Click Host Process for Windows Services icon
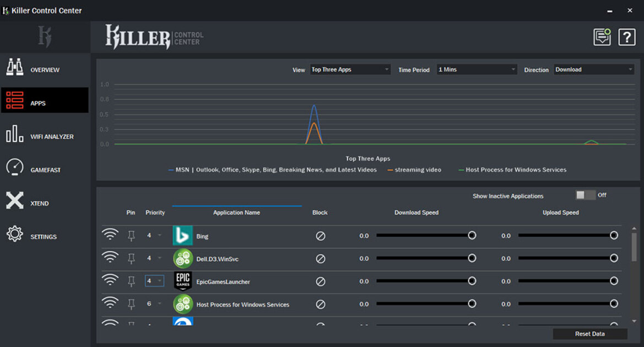 183,304
